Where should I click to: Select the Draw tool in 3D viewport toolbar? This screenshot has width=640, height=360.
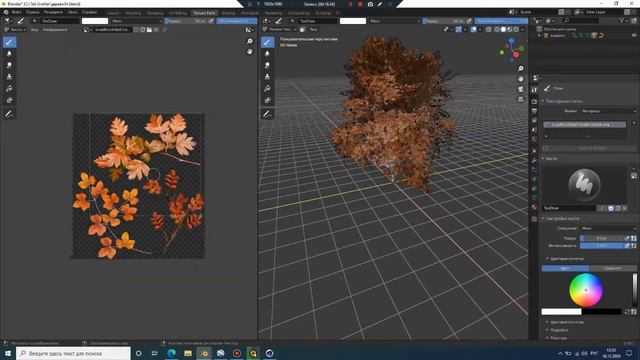(268, 42)
